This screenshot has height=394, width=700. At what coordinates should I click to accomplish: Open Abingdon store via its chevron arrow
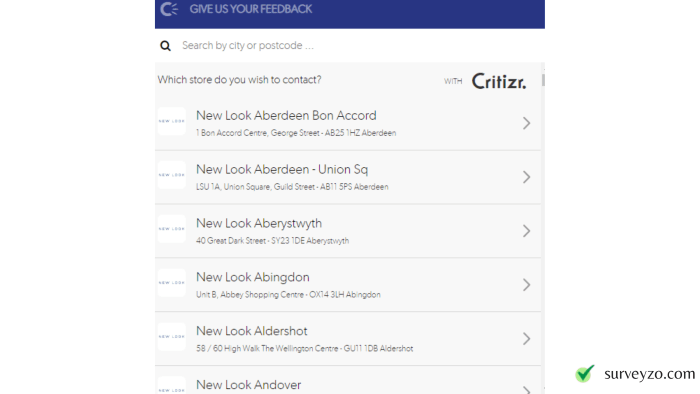527,285
